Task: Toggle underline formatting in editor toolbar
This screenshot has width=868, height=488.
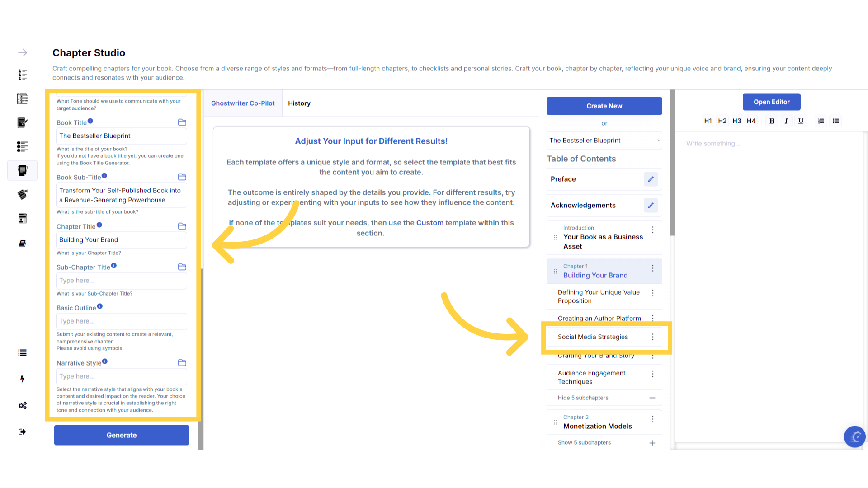Action: coord(801,121)
